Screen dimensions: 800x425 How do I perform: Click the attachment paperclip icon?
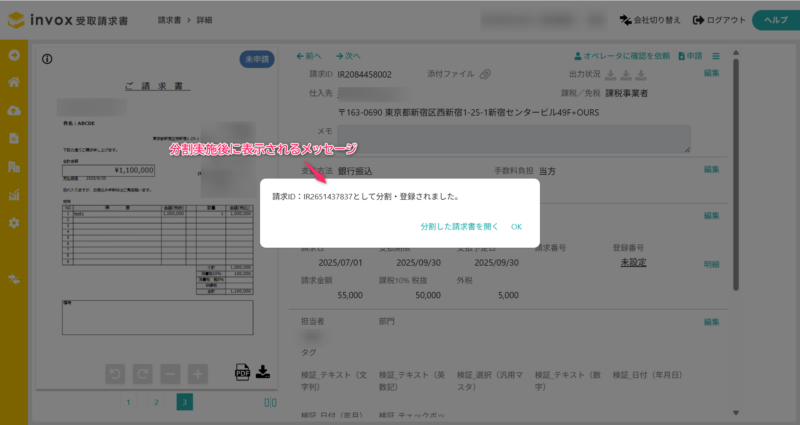pos(485,74)
